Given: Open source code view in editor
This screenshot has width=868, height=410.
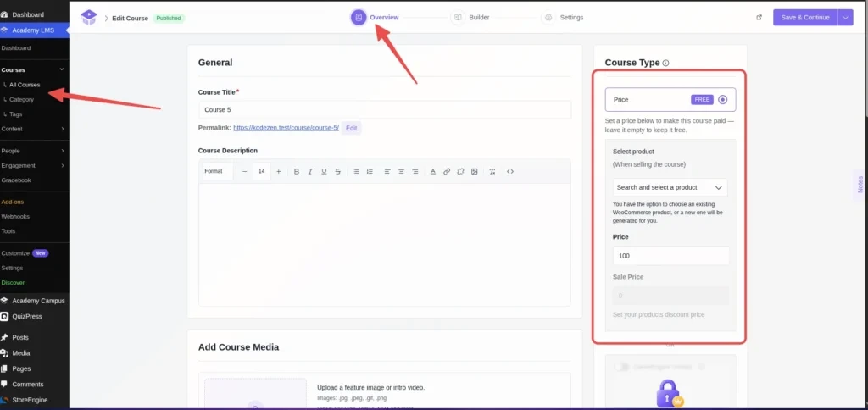Looking at the screenshot, I should pos(510,171).
